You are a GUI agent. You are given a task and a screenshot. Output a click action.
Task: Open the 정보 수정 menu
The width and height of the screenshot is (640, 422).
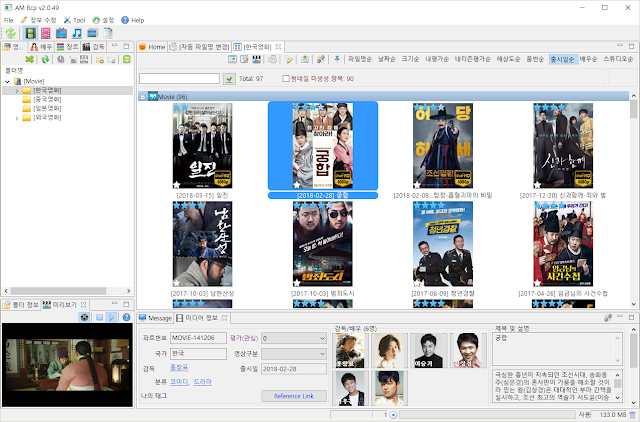point(38,20)
